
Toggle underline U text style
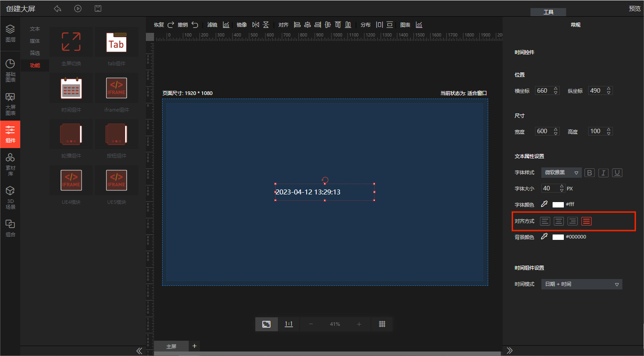617,173
